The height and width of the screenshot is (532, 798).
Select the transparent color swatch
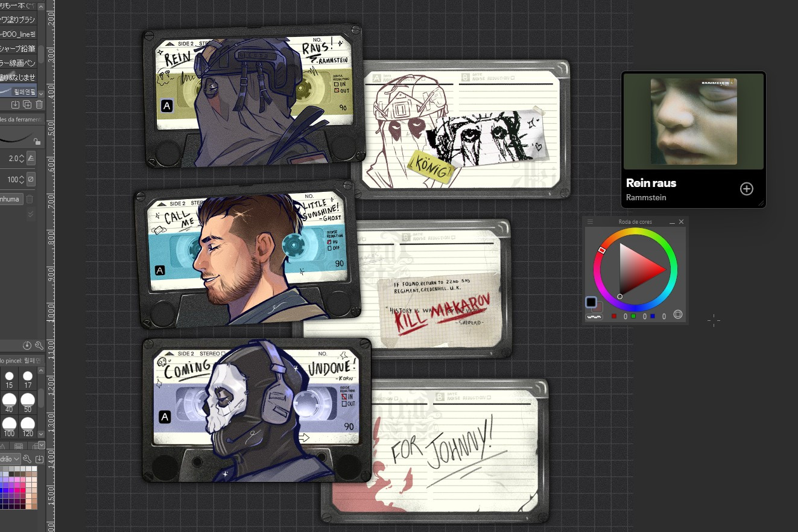click(594, 317)
